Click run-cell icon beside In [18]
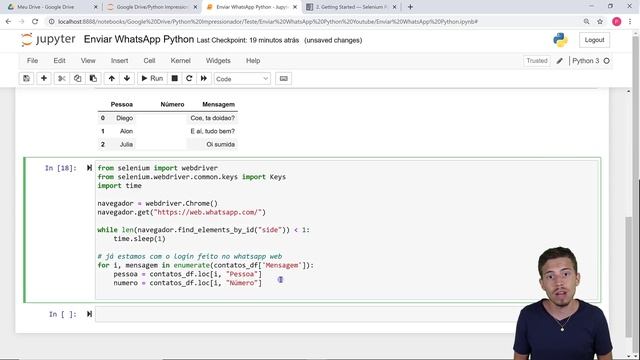This screenshot has height=360, width=640. (89, 168)
